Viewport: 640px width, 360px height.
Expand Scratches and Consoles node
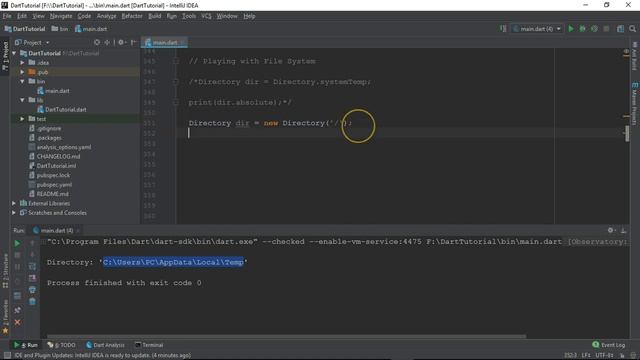[x=14, y=213]
